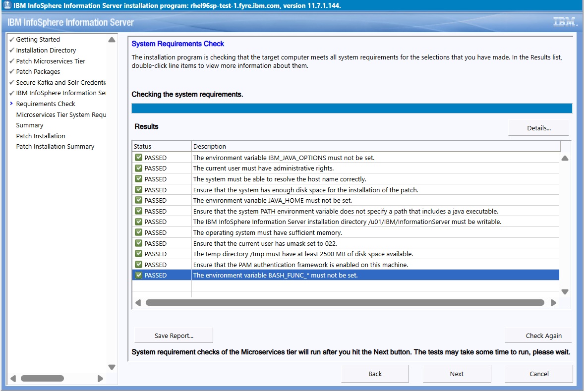585x392 pixels.
Task: Click sidebar scroll right arrow
Action: pos(100,379)
